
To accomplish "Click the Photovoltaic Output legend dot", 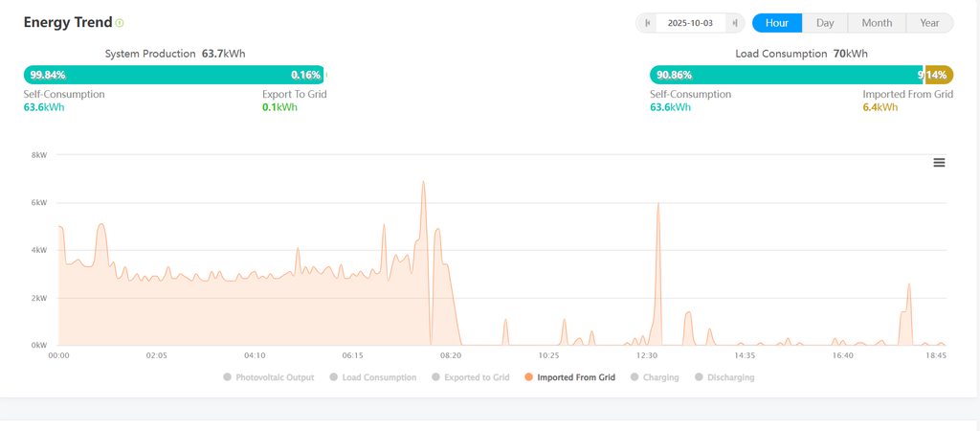I will [x=228, y=377].
